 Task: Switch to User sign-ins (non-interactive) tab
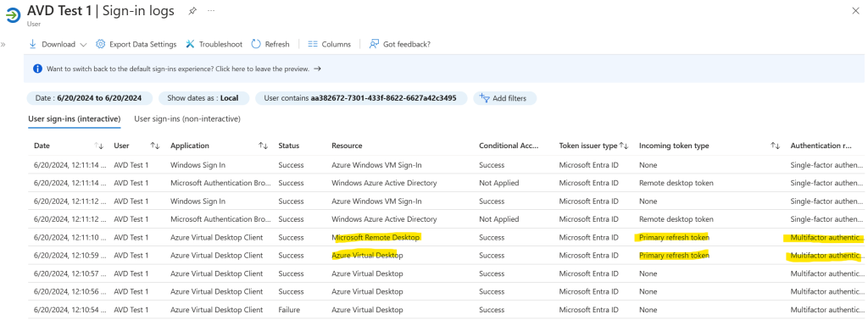(x=187, y=119)
